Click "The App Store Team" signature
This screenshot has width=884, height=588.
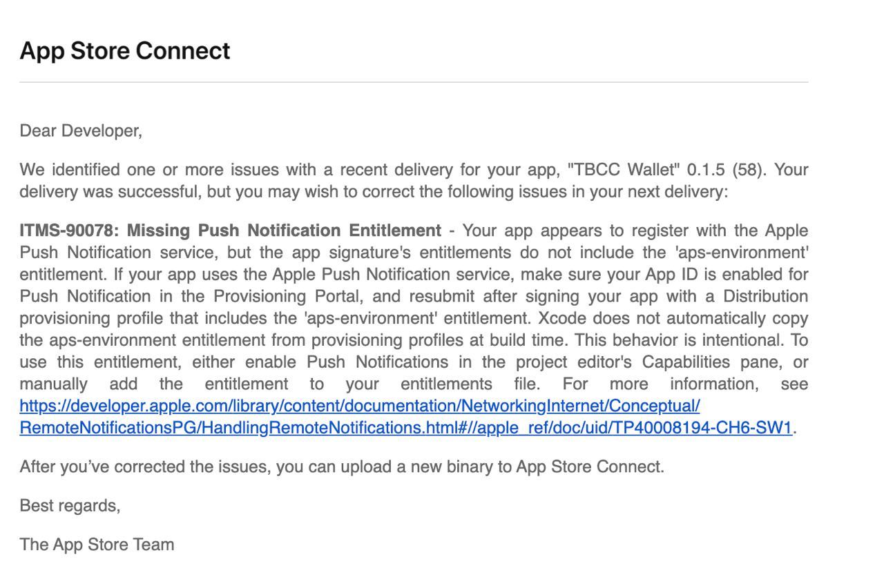[97, 545]
